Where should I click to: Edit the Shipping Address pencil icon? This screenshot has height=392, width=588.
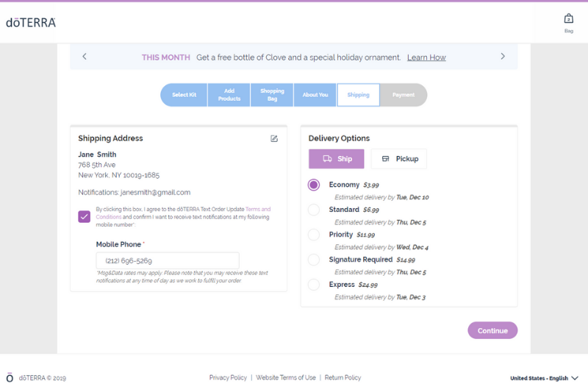[x=274, y=138]
